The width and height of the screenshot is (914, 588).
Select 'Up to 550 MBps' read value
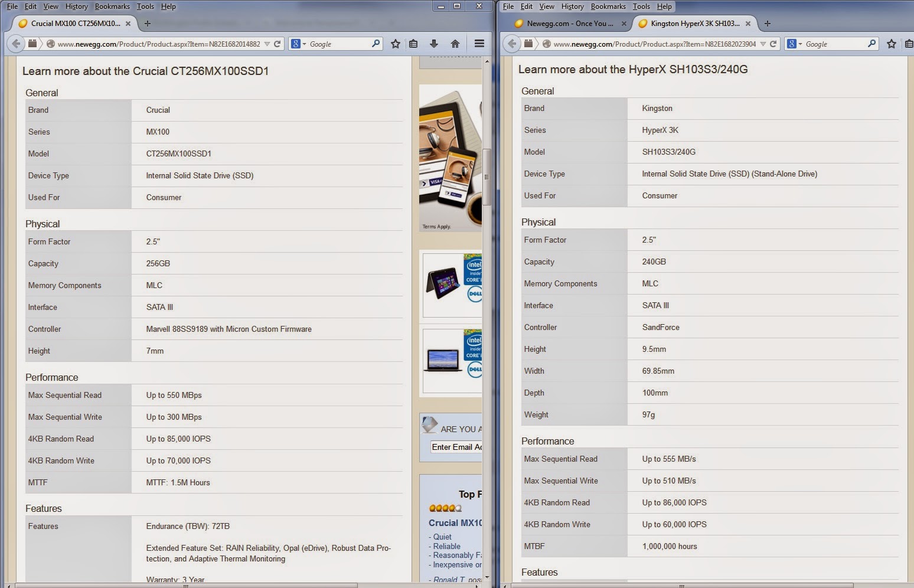pos(174,395)
